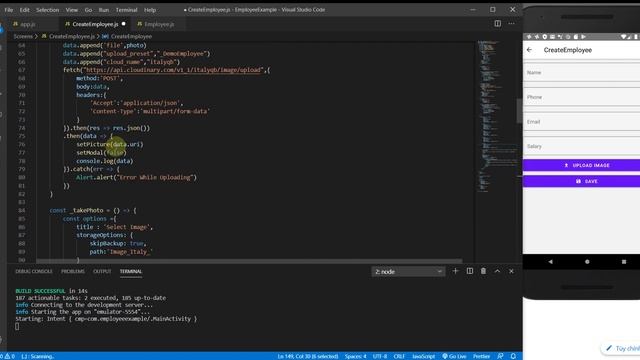Click the errors and warnings status indicator

point(7,356)
